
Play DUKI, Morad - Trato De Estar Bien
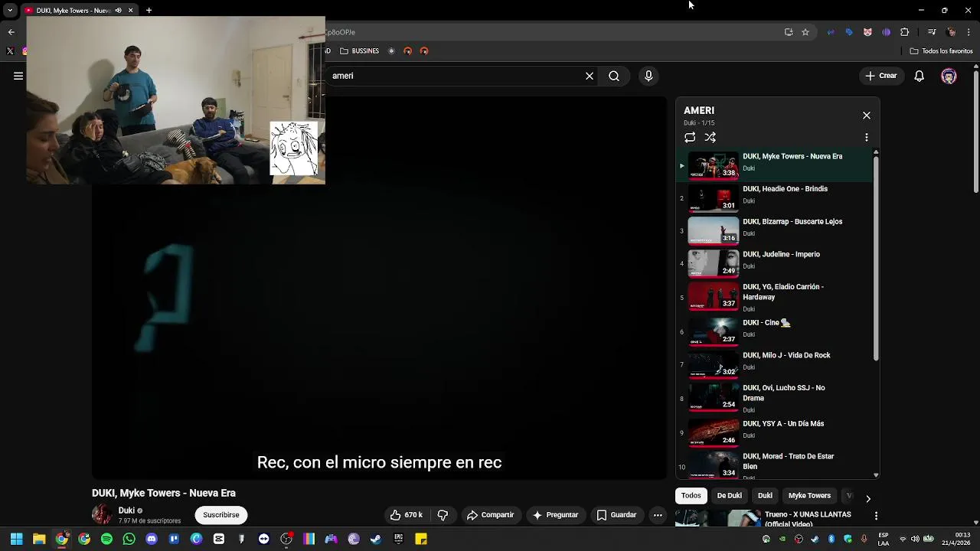pyautogui.click(x=775, y=465)
